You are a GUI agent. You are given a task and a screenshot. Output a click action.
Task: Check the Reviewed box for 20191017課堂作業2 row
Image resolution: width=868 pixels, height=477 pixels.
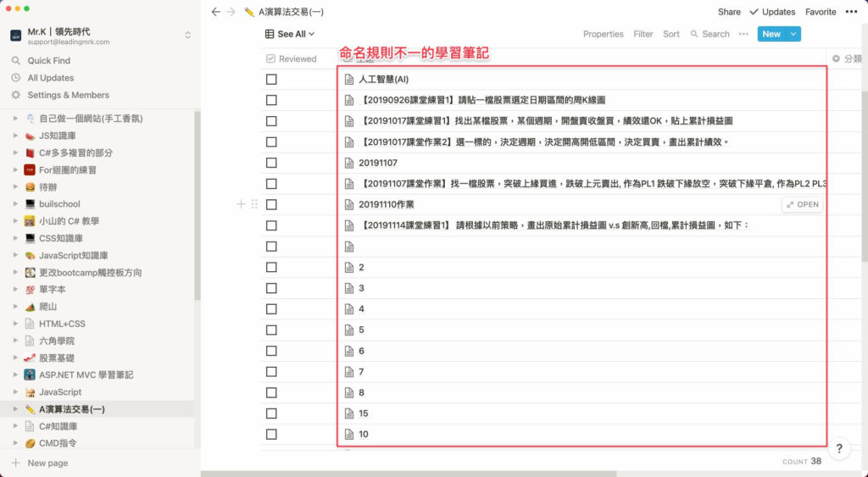click(271, 141)
